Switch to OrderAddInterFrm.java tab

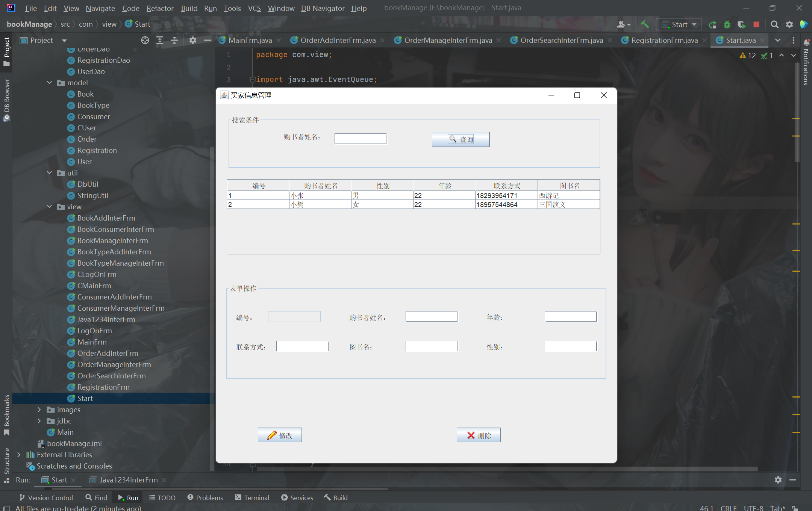pyautogui.click(x=338, y=40)
